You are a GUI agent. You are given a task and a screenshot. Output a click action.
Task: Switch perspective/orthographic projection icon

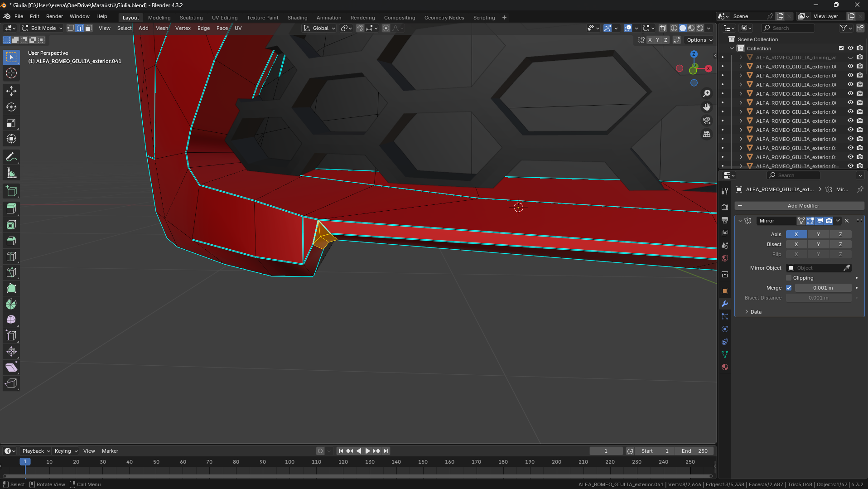coord(707,134)
